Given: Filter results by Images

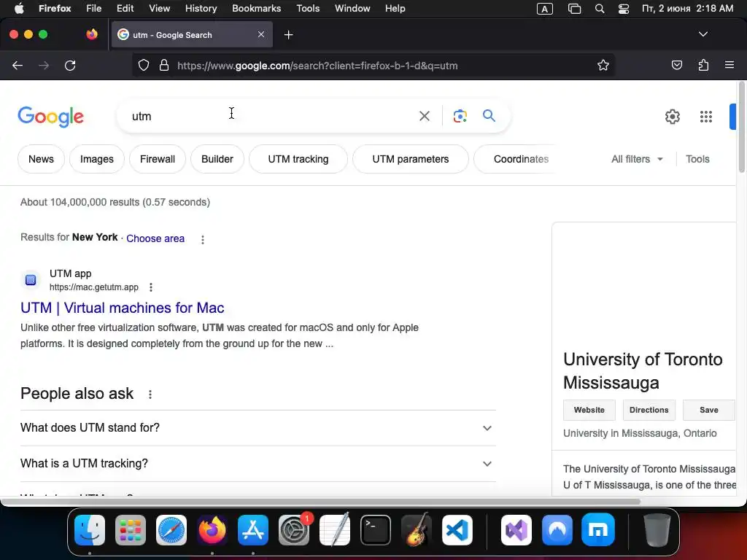Looking at the screenshot, I should [x=97, y=159].
